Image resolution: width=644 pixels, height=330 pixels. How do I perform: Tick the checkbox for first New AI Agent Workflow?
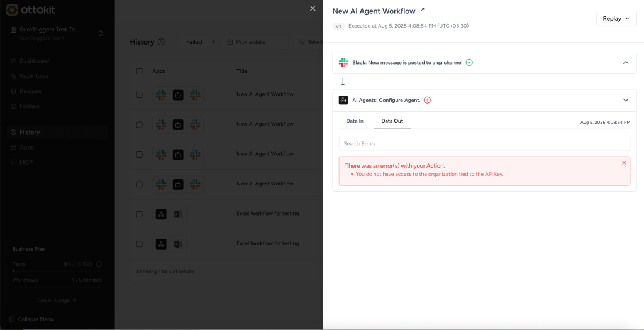pyautogui.click(x=140, y=94)
